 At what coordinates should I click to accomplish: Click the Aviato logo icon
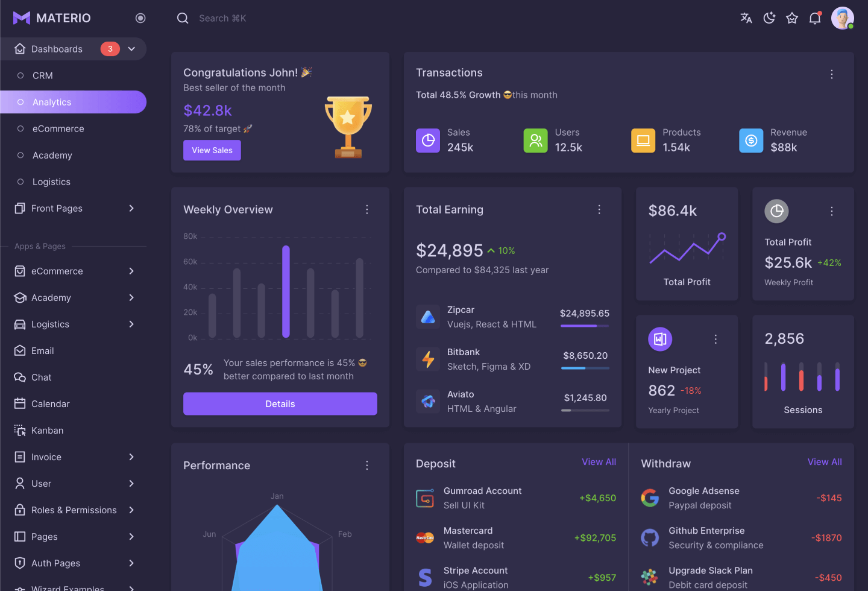[428, 401]
